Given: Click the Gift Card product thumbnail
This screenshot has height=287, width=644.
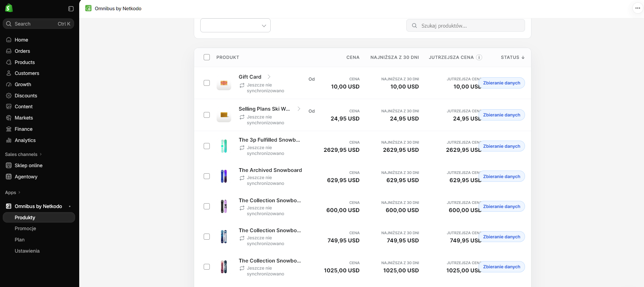Looking at the screenshot, I should (224, 83).
